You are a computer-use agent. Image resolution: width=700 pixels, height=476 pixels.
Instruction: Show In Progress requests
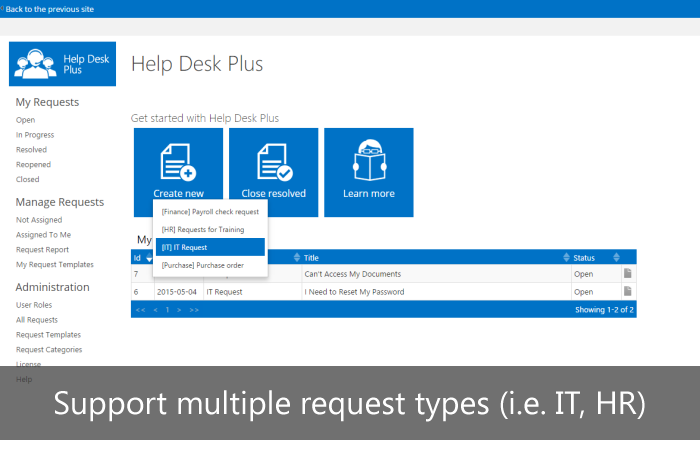coord(35,135)
